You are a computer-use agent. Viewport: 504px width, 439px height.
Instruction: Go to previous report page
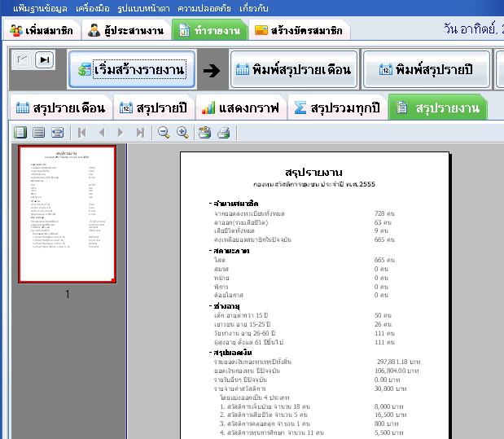click(102, 132)
